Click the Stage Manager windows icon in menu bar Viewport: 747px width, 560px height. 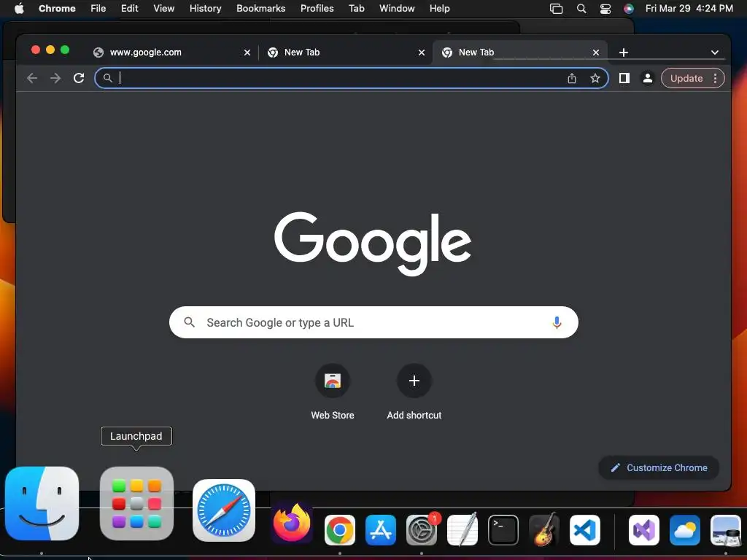pyautogui.click(x=556, y=9)
